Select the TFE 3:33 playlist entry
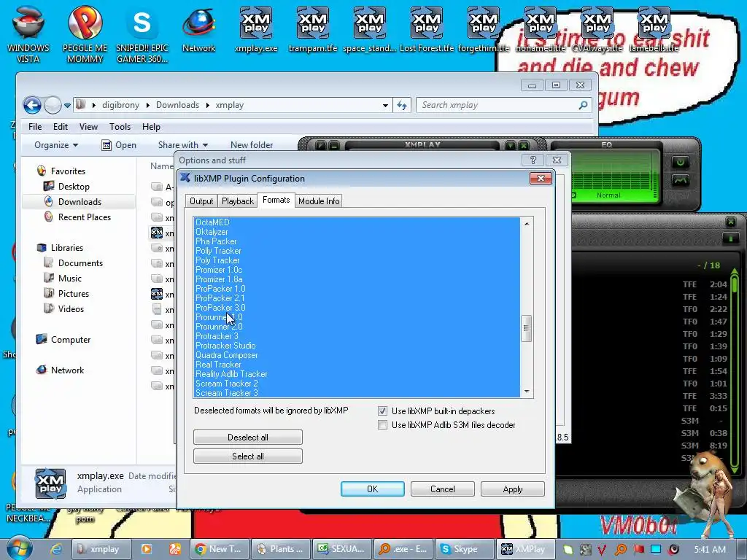This screenshot has width=747, height=560. (704, 396)
